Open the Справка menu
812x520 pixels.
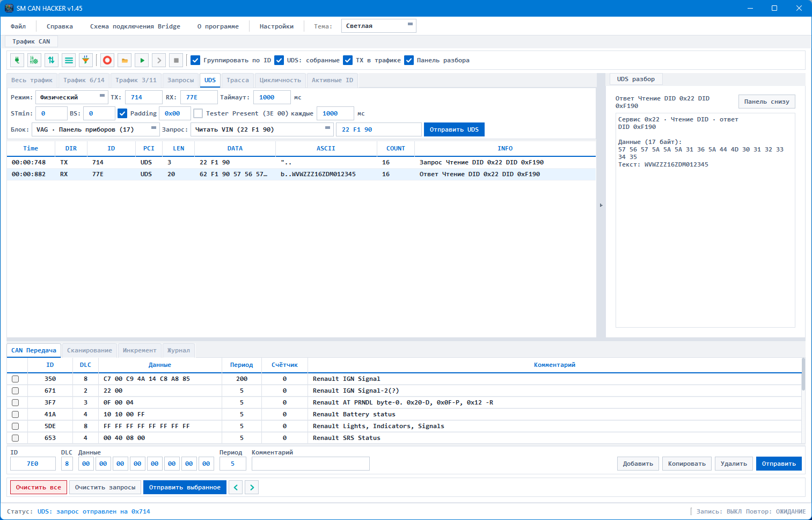[60, 26]
